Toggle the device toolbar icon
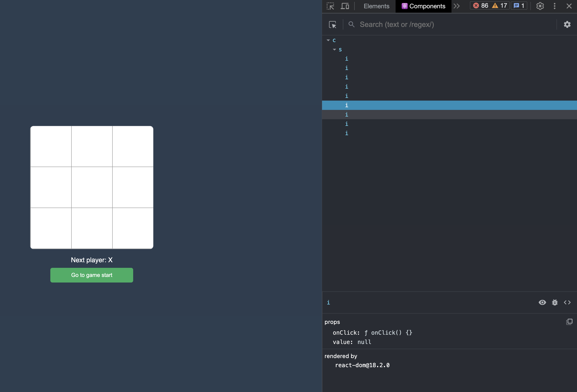Image resolution: width=577 pixels, height=392 pixels. tap(345, 6)
